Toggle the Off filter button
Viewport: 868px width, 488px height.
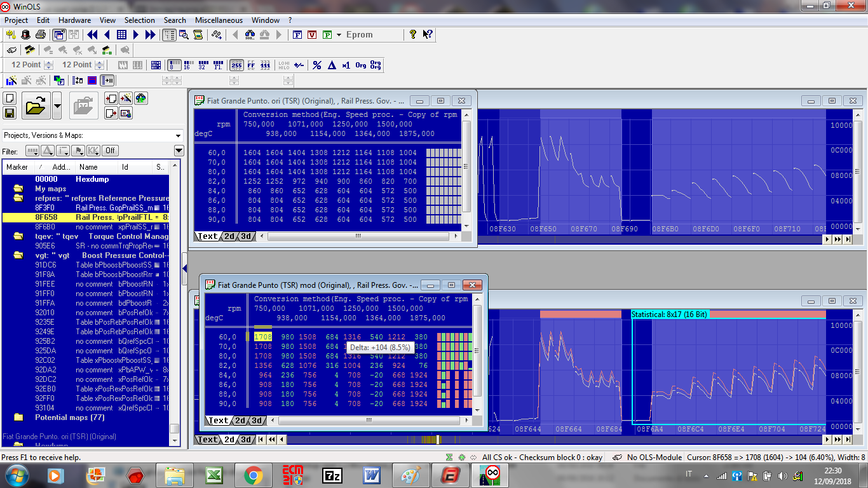(111, 151)
